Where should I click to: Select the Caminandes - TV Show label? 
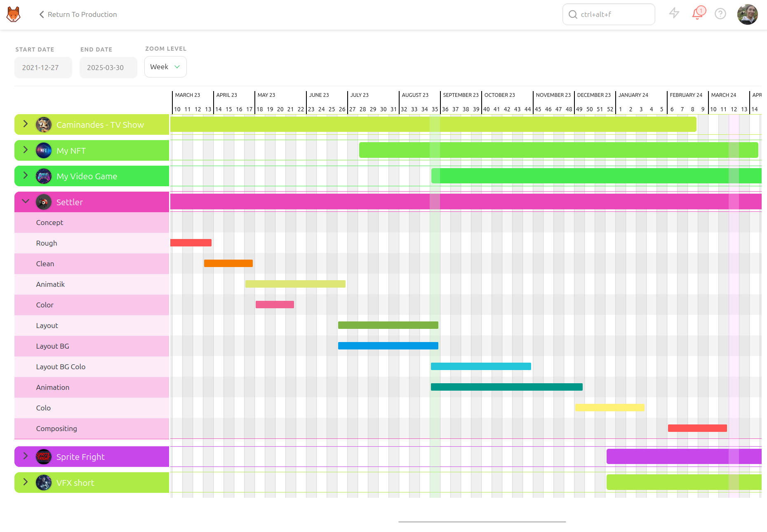[100, 125]
